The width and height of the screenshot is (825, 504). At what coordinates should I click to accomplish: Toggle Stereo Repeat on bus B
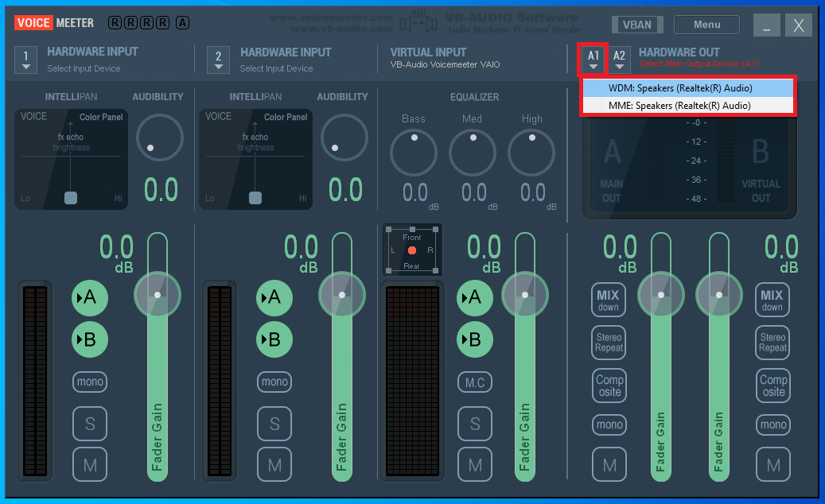[x=772, y=343]
